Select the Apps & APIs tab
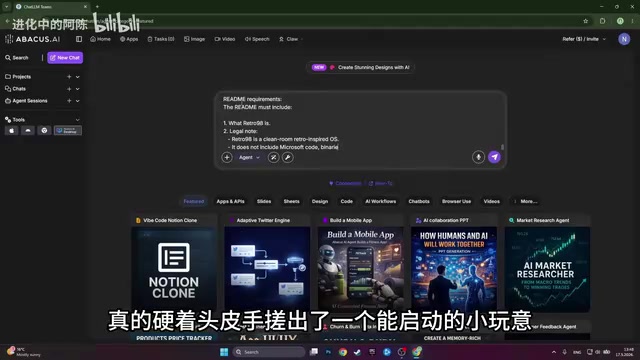Screen dimensions: 640x360 point(230,201)
